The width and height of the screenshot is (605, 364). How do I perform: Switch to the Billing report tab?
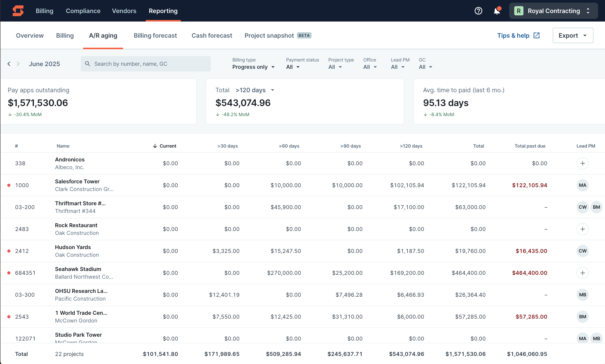(x=65, y=35)
